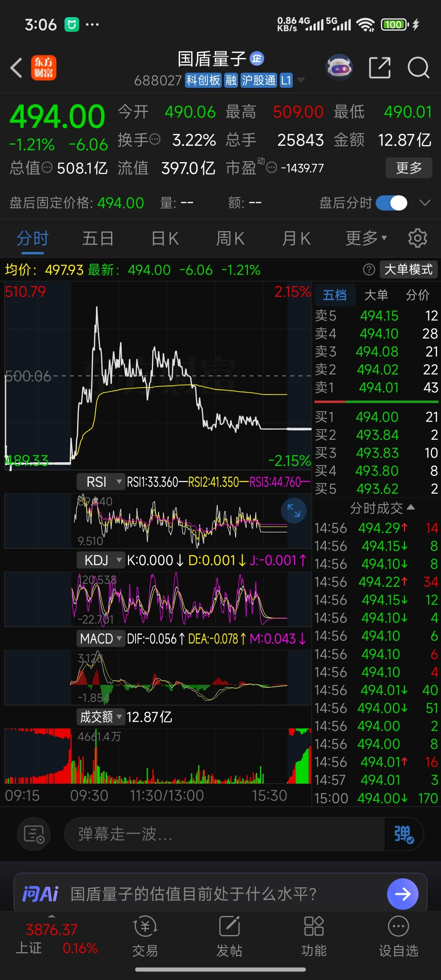Open MACD indicator dropdown
441x980 pixels.
click(100, 639)
